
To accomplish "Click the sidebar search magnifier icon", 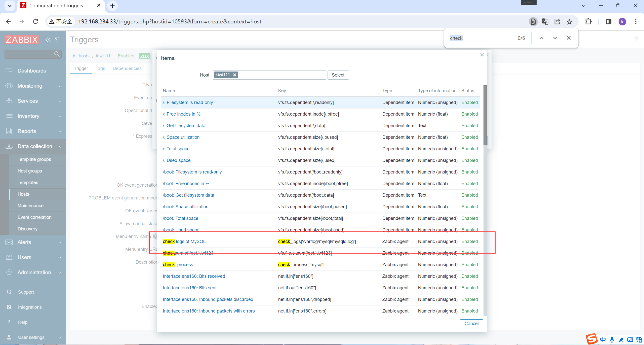I will [57, 54].
